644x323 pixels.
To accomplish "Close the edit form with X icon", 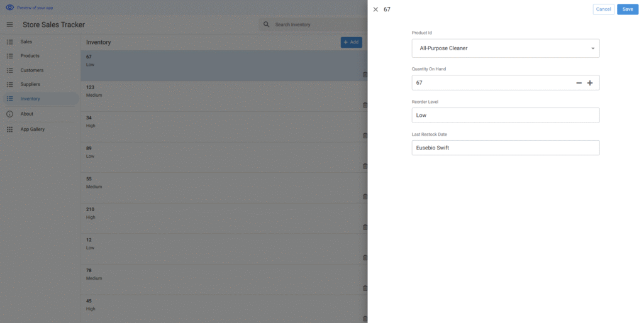I will click(x=375, y=9).
